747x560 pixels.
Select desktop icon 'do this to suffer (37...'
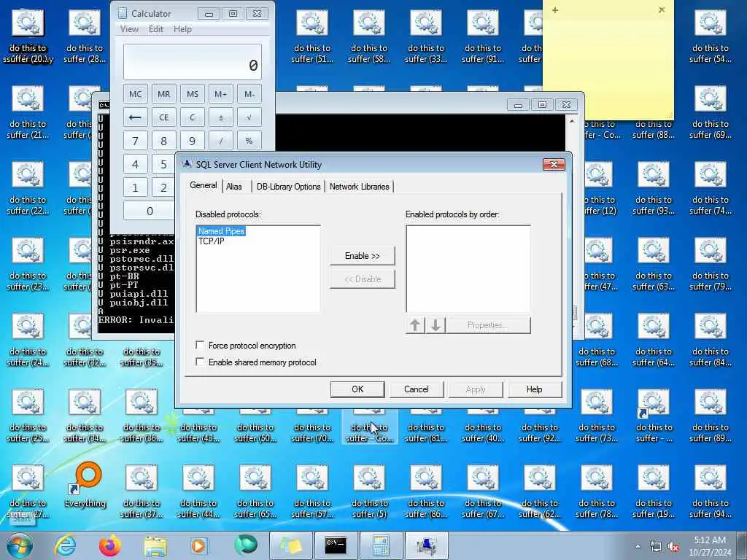pyautogui.click(x=142, y=492)
